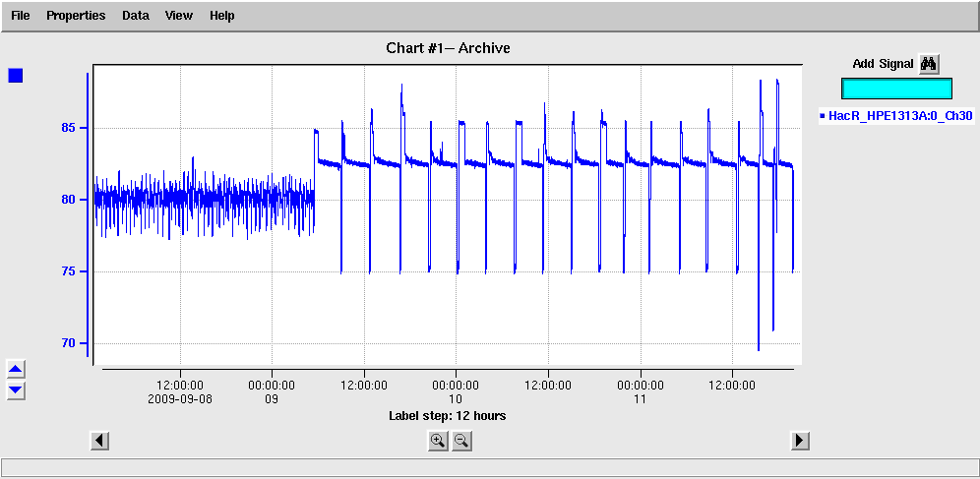The image size is (980, 479).
Task: Click the 00:00:00 11 time axis label
Action: point(641,392)
